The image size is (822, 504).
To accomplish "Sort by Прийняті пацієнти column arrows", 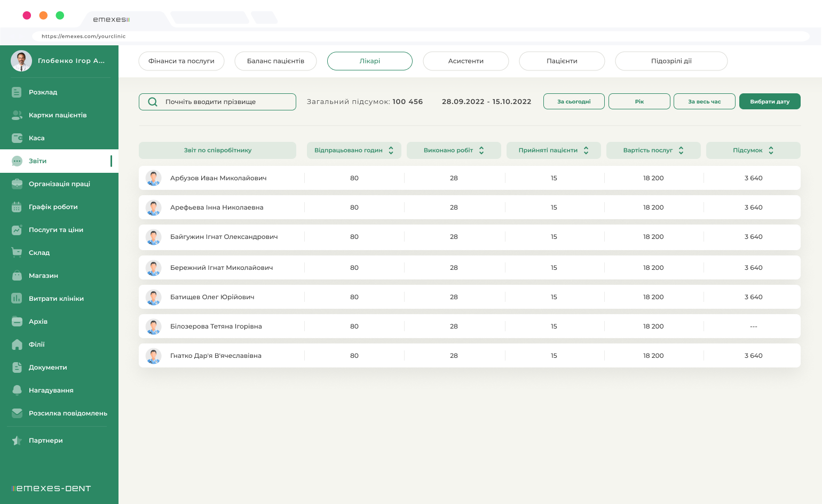I will pyautogui.click(x=586, y=150).
